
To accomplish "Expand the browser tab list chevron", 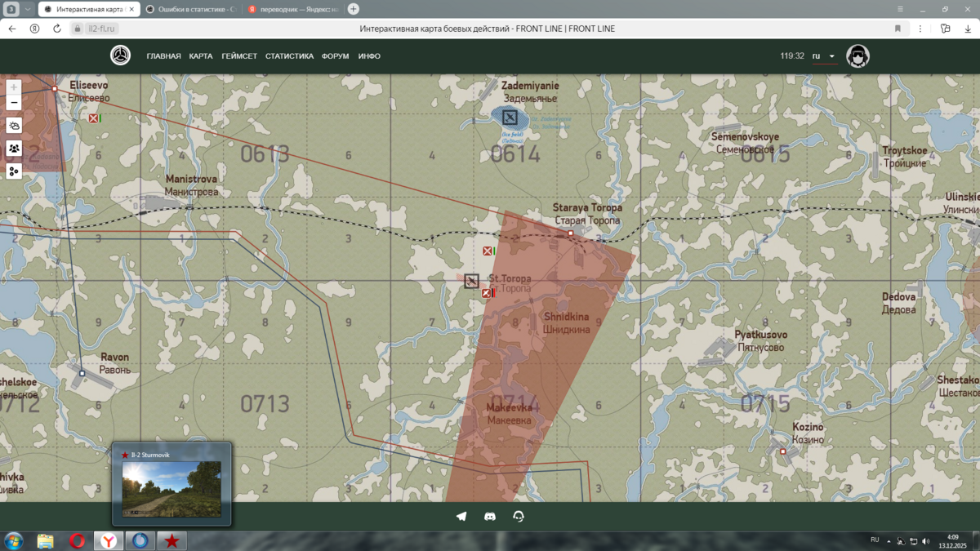I will 27,9.
